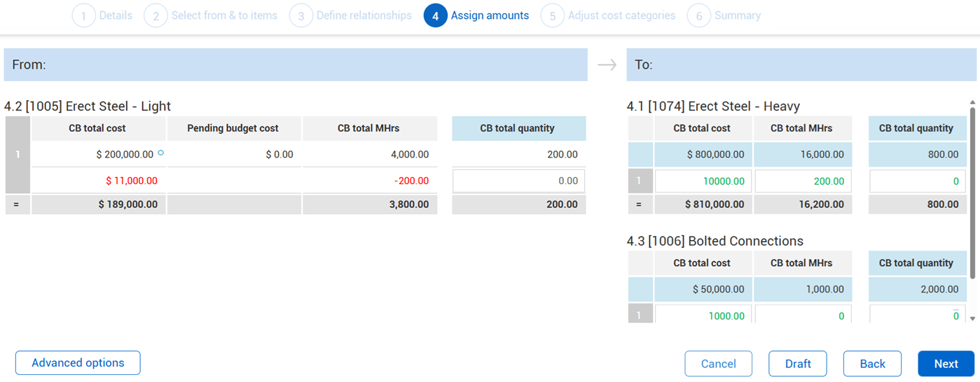980x382 pixels.
Task: Edit Erect Steel - Heavy CB total cost input
Action: [x=703, y=181]
